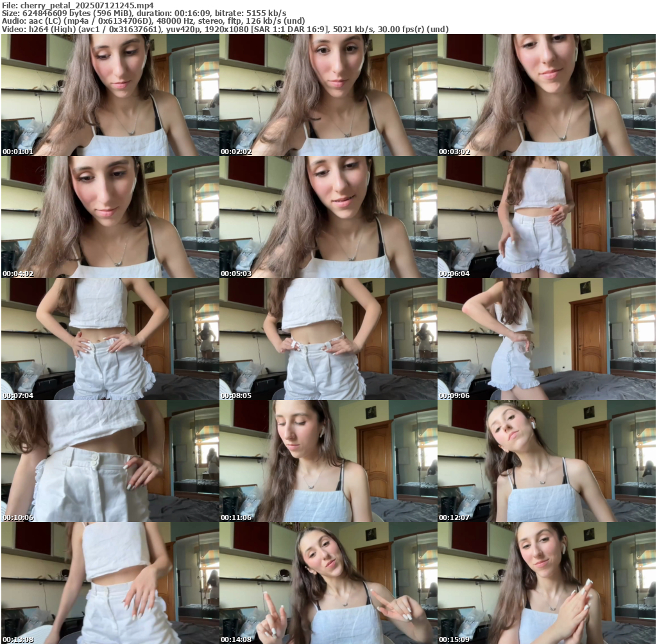This screenshot has width=657, height=644.
Task: Select the thumbnail frame at 00:15:09
Action: click(547, 583)
